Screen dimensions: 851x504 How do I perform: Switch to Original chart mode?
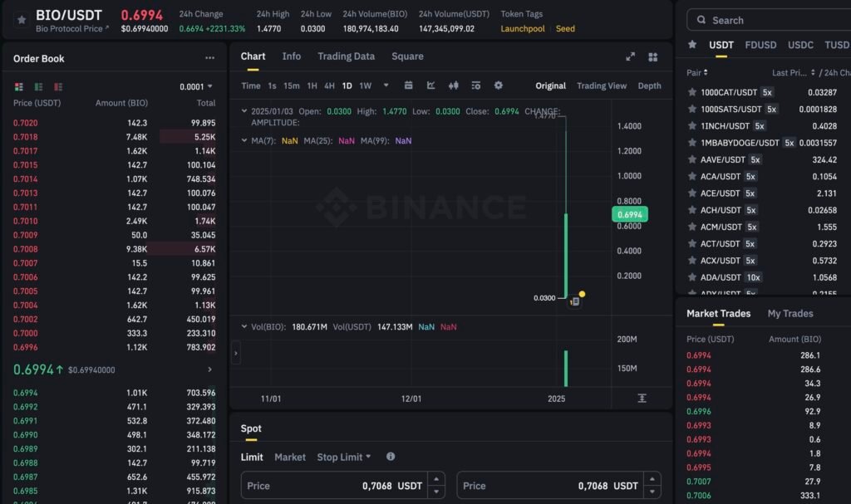[550, 86]
